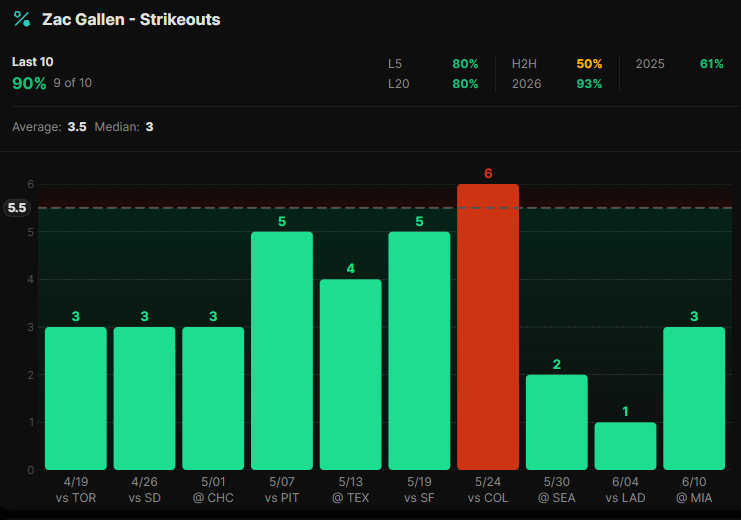Viewport: 741px width, 520px height.
Task: Click the 5/01 @ CHC bar
Action: point(213,399)
